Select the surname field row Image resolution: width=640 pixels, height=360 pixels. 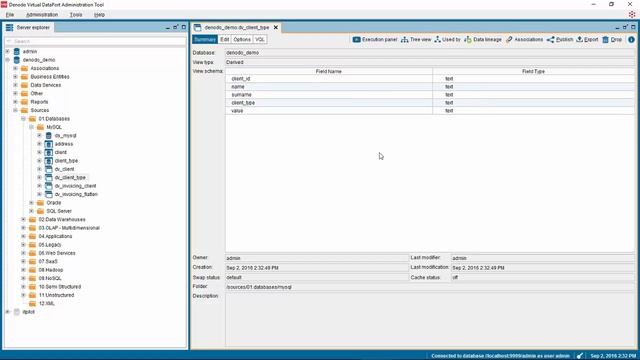tap(430, 95)
